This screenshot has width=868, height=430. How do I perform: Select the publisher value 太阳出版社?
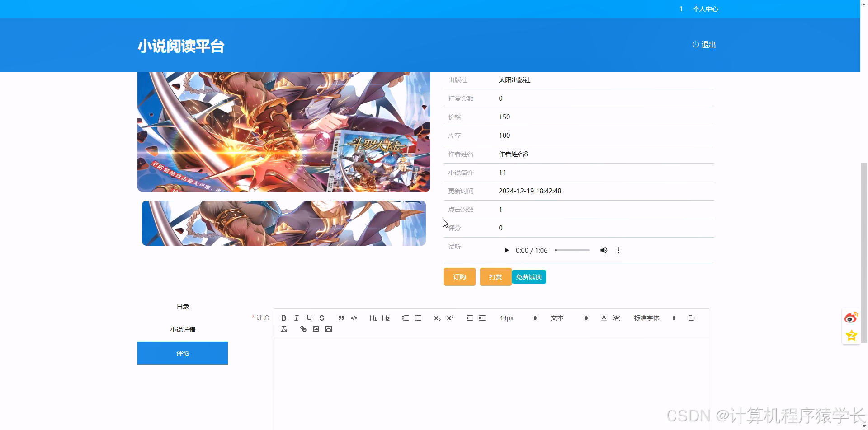pyautogui.click(x=514, y=80)
